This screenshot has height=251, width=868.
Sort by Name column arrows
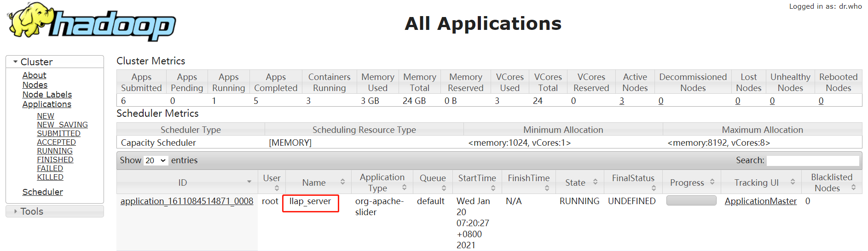click(342, 182)
